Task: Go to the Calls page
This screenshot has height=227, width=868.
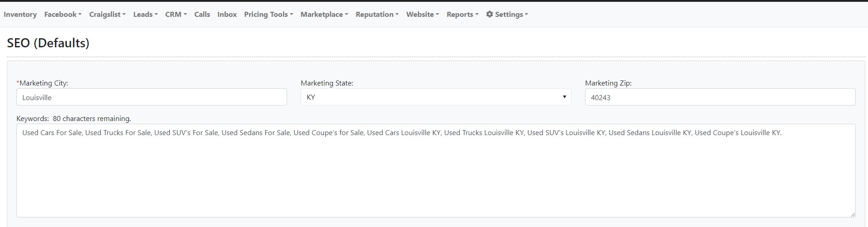Action: pyautogui.click(x=202, y=14)
